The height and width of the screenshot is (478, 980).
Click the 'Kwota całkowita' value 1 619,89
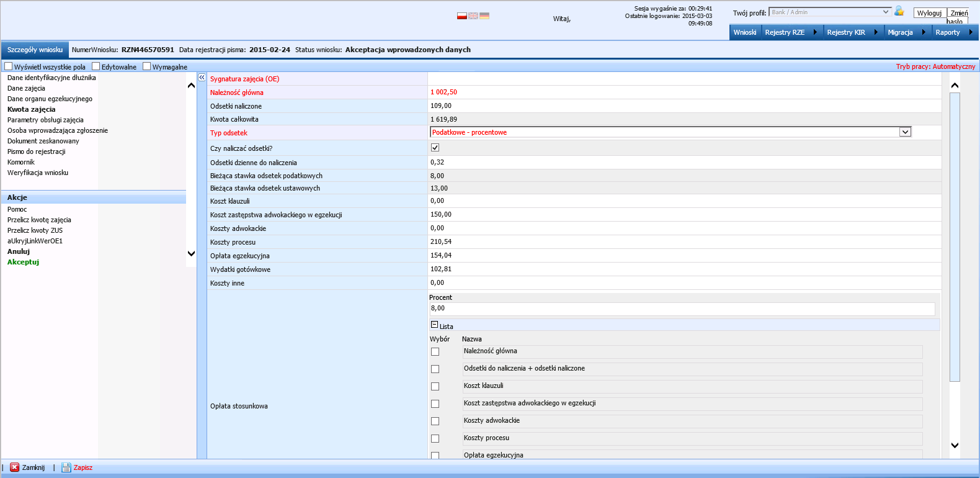443,119
